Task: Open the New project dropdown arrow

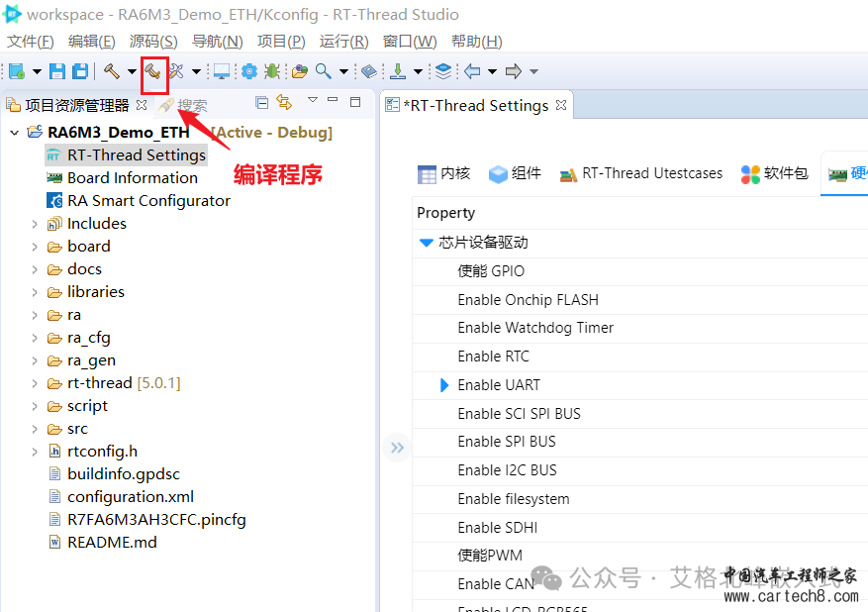Action: pyautogui.click(x=37, y=71)
